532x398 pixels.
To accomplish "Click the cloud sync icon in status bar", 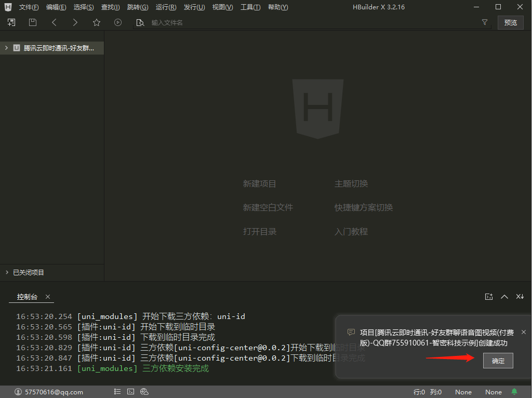I will coord(144,392).
